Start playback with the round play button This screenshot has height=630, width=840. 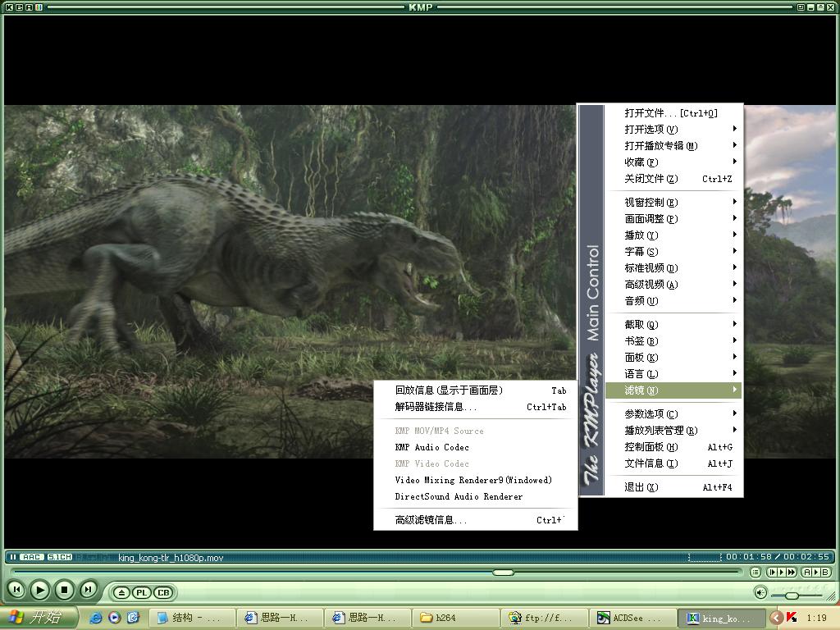[39, 590]
